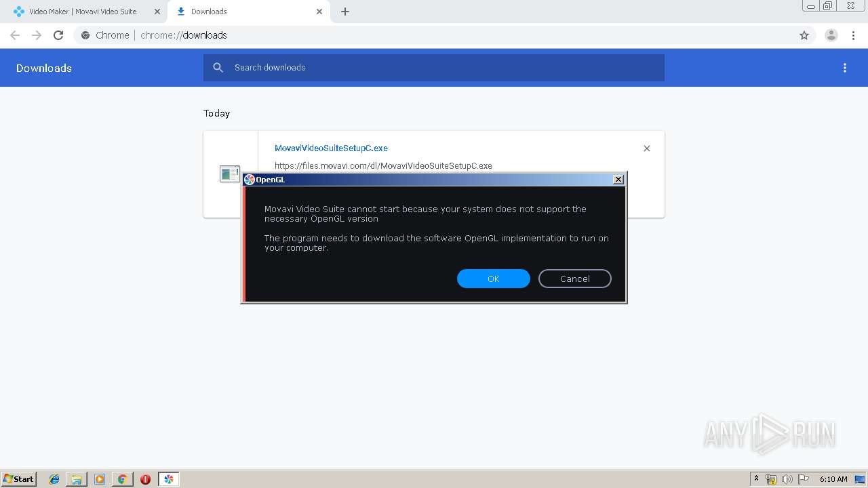Open Action Center flag icon
The width and height of the screenshot is (868, 488).
[803, 479]
